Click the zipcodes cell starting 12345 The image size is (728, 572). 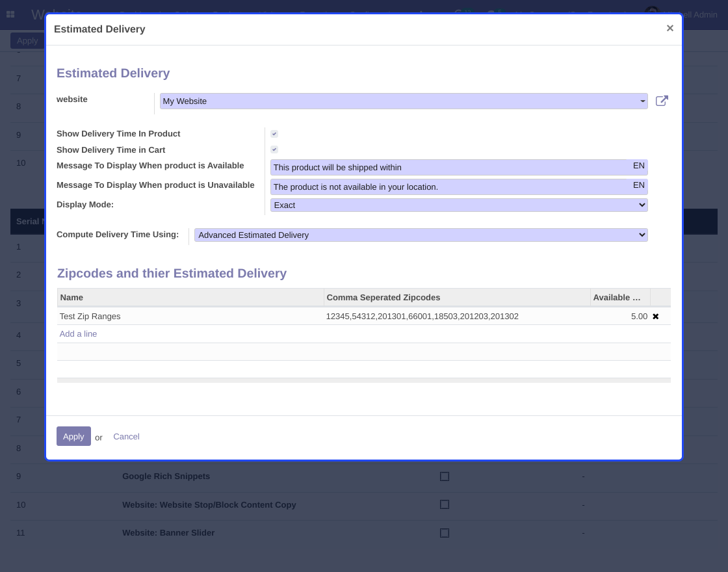[457, 316]
